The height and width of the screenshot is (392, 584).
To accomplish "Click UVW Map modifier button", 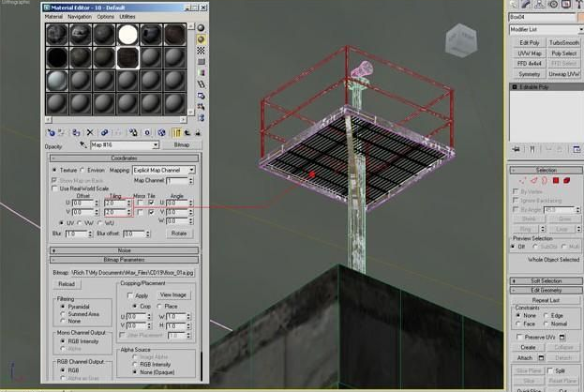I will click(x=530, y=53).
